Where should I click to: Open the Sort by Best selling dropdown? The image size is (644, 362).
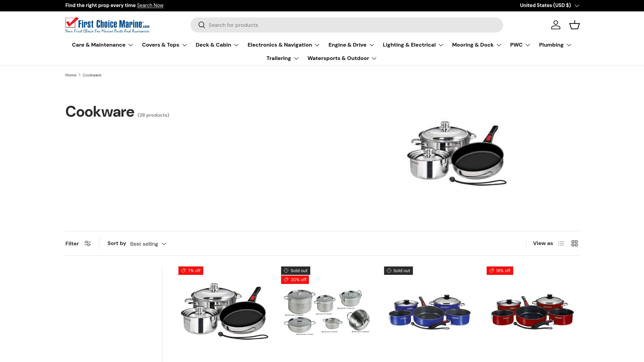pyautogui.click(x=148, y=244)
